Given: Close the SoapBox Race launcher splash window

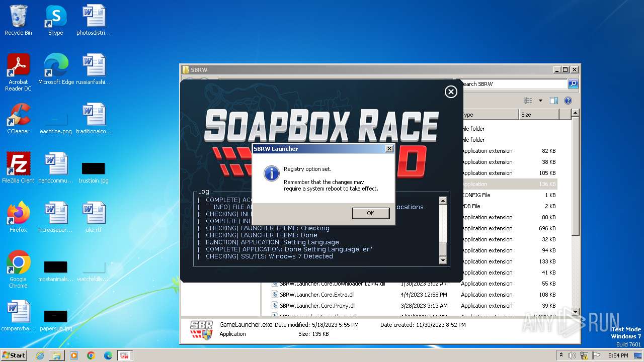Looking at the screenshot, I should [x=451, y=92].
